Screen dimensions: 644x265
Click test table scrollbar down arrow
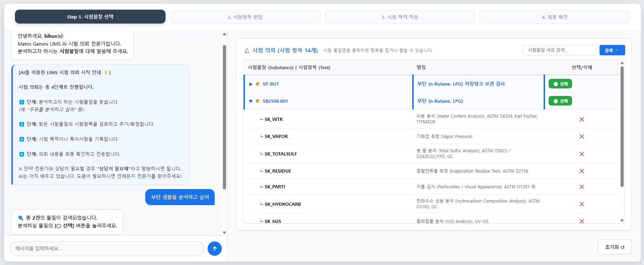622,220
